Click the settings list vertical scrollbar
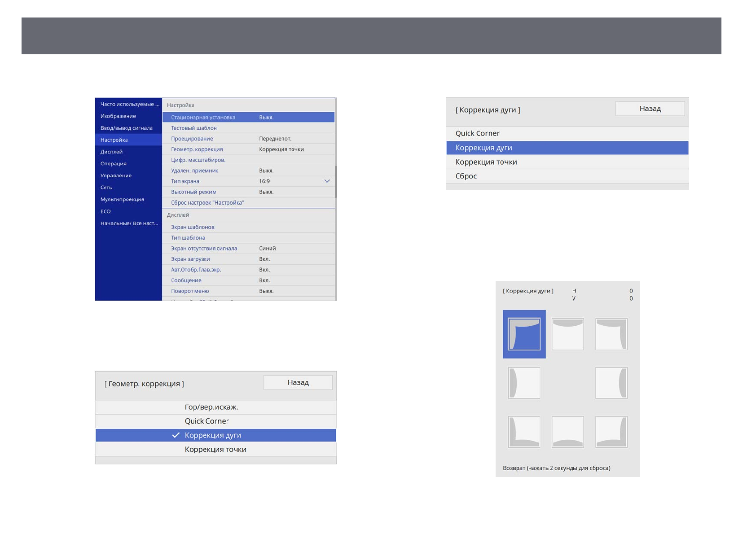This screenshot has height=534, width=756. [x=335, y=182]
